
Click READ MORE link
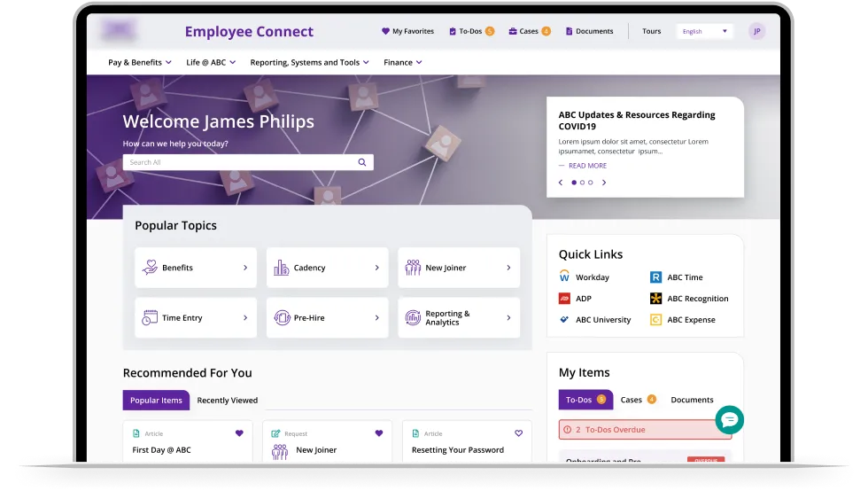587,166
